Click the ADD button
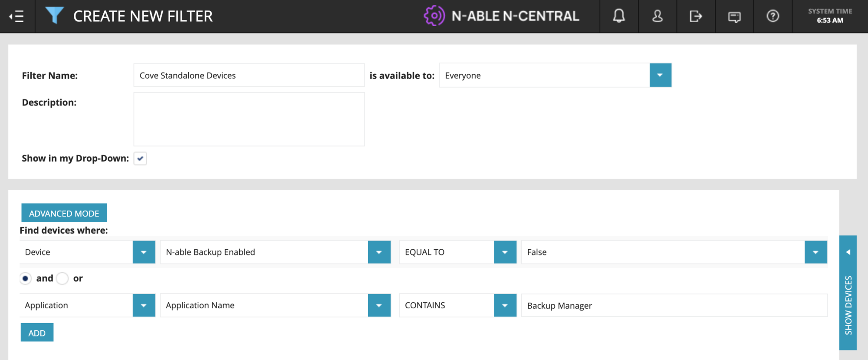This screenshot has height=360, width=868. pyautogui.click(x=37, y=333)
